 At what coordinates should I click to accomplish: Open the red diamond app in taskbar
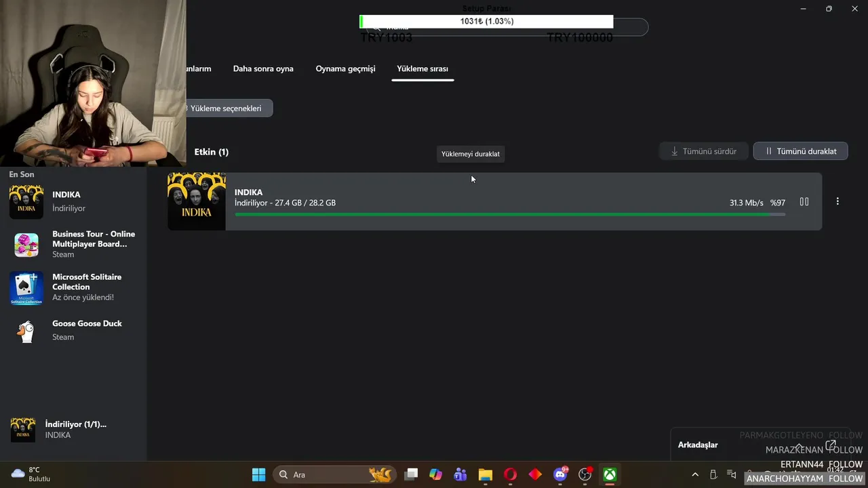coord(535,474)
